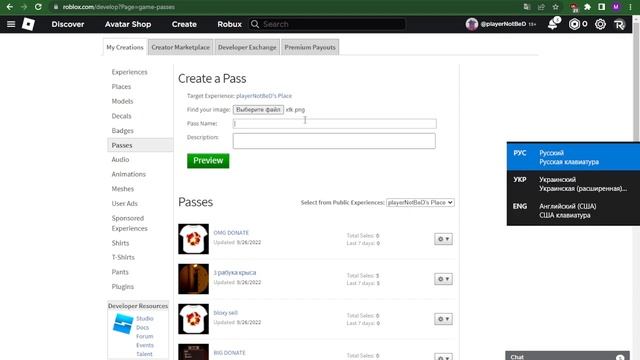Viewport: 640px width, 360px height.
Task: Open the hamburger navigation menu
Action: click(x=11, y=24)
